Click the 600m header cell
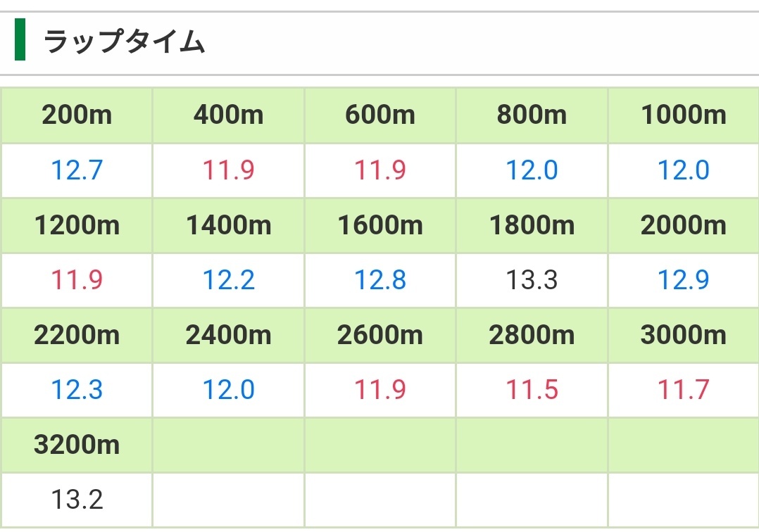Screen dimensions: 759x532 coord(380,115)
